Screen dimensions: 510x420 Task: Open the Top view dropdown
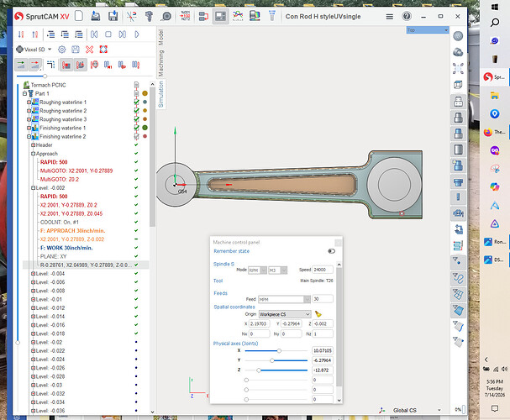(446, 30)
